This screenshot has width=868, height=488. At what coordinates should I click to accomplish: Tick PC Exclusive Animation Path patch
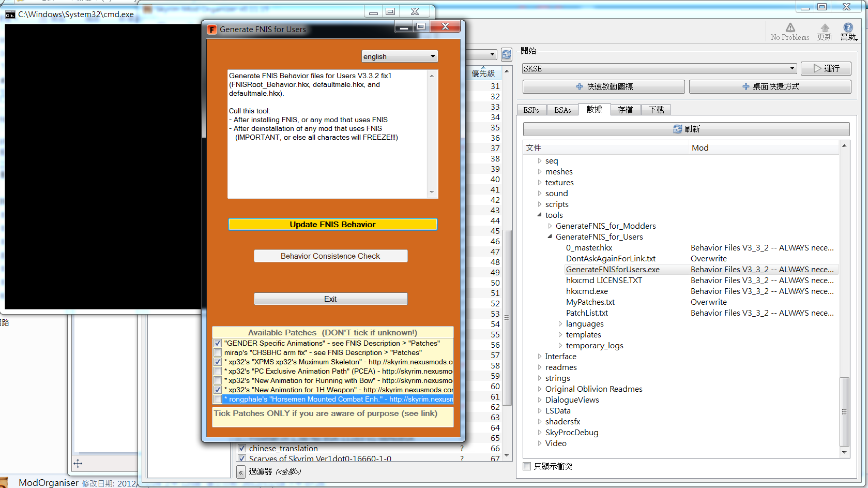click(218, 371)
